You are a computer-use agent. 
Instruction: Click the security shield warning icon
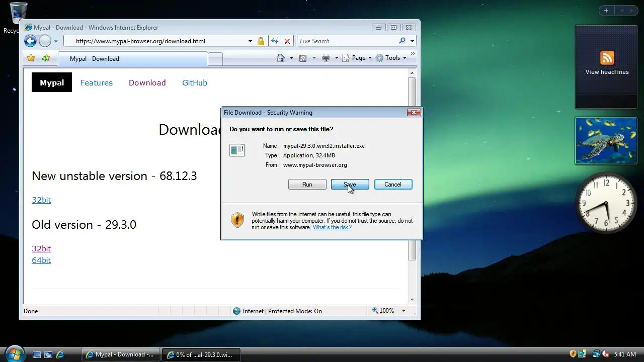pos(237,220)
